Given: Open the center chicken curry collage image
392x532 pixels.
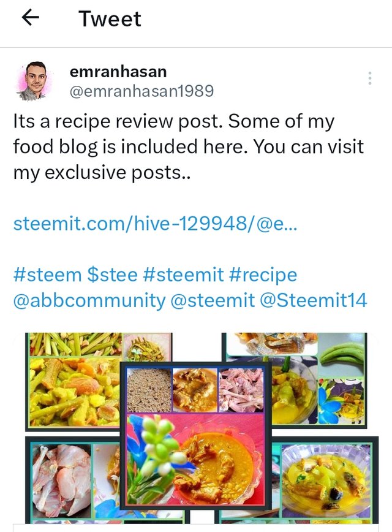Looking at the screenshot, I should pyautogui.click(x=196, y=435).
